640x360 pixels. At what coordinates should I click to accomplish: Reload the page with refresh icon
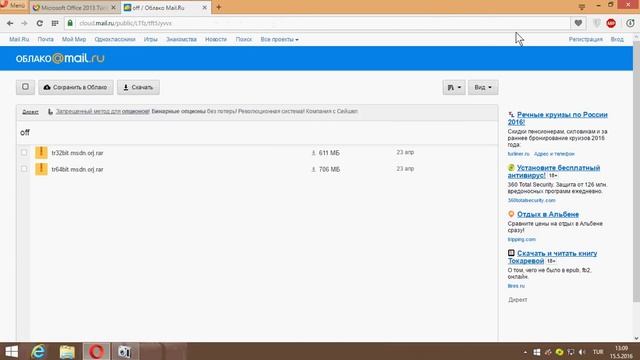(40, 23)
